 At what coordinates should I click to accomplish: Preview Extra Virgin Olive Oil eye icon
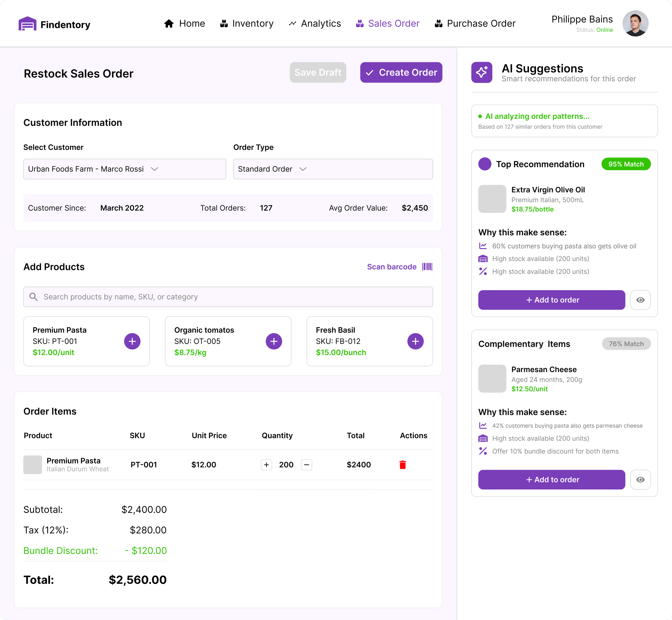tap(640, 300)
